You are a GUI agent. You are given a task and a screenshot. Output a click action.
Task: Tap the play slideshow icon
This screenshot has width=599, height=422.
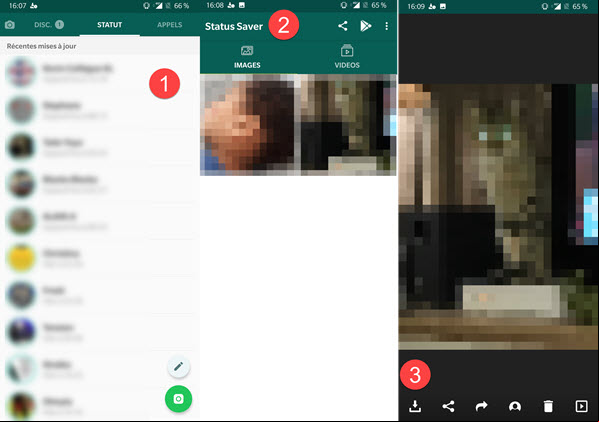pyautogui.click(x=581, y=406)
